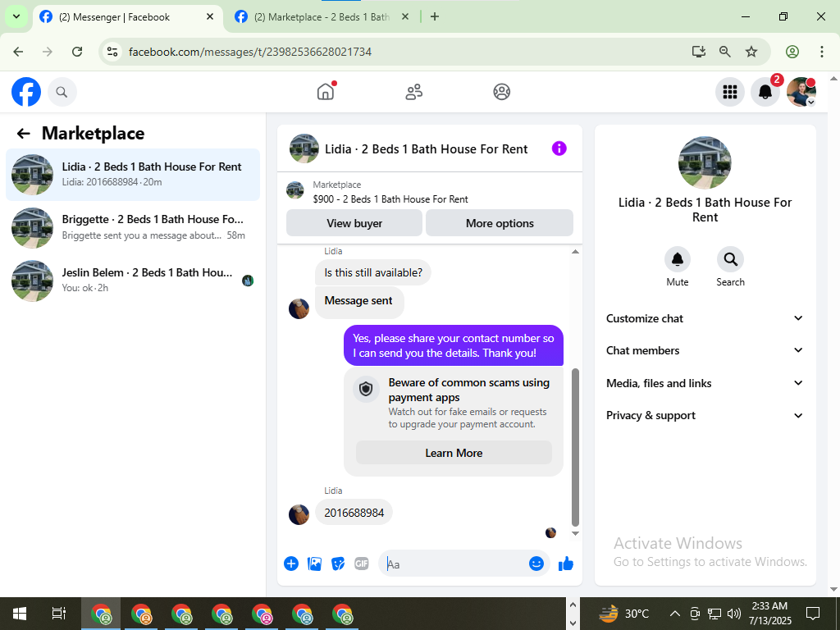Image resolution: width=840 pixels, height=630 pixels.
Task: Open more actions plus icon in composer
Action: click(x=291, y=564)
